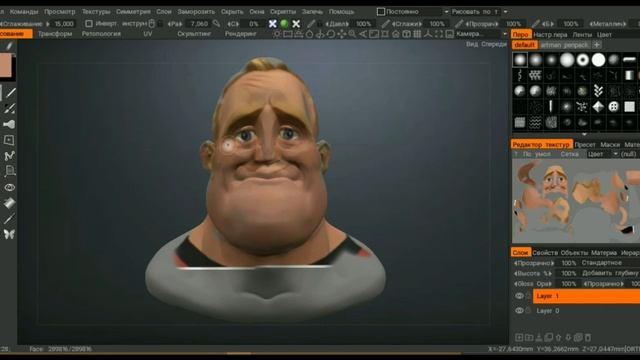
Task: Hide Layer 1 with its eye icon
Action: 519,296
